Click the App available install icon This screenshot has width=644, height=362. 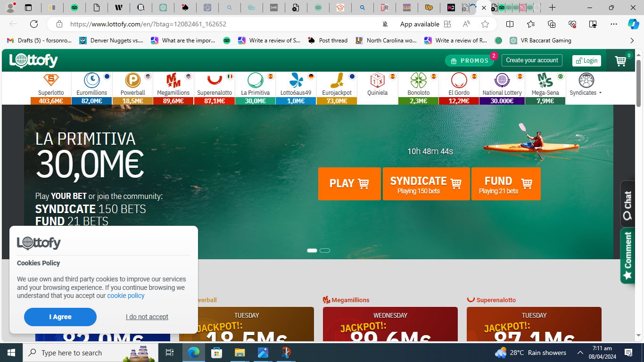coord(447,24)
